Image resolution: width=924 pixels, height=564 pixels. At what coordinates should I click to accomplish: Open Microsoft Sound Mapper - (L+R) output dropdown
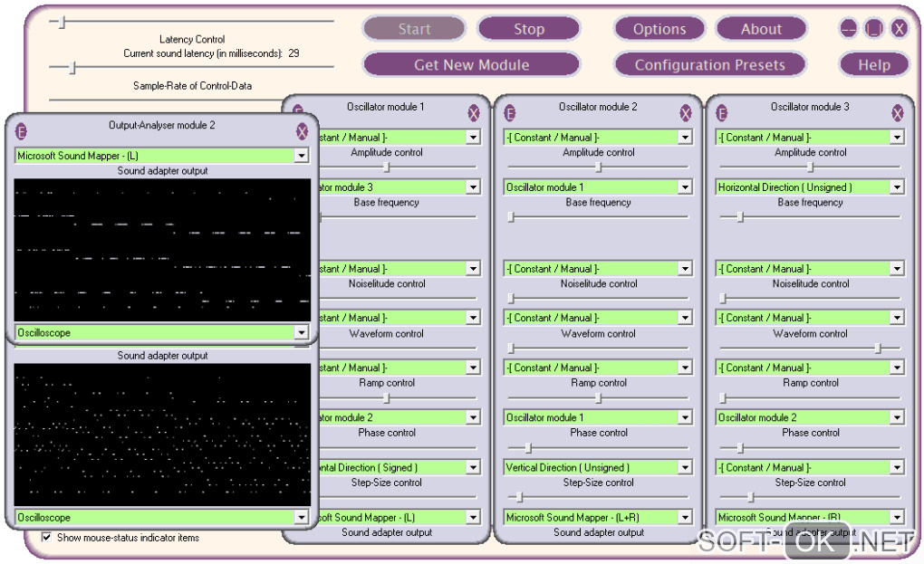(x=598, y=518)
